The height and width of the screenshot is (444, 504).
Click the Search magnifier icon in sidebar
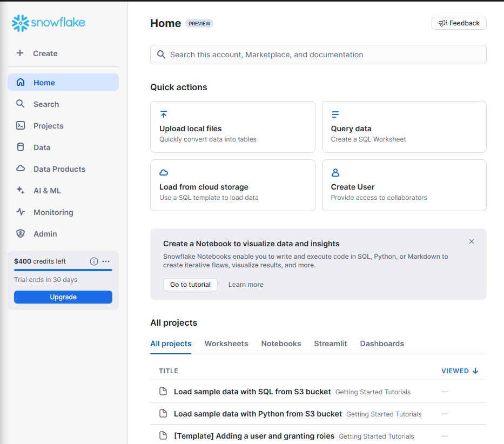tap(20, 104)
